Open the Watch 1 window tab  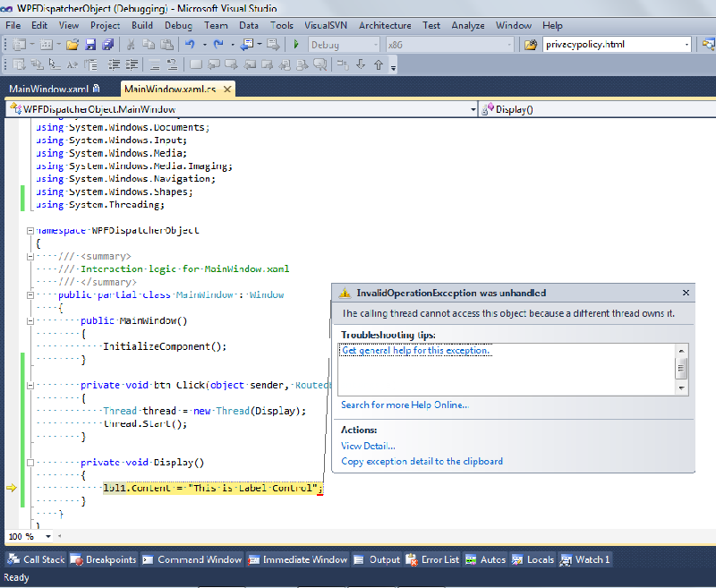coord(585,559)
